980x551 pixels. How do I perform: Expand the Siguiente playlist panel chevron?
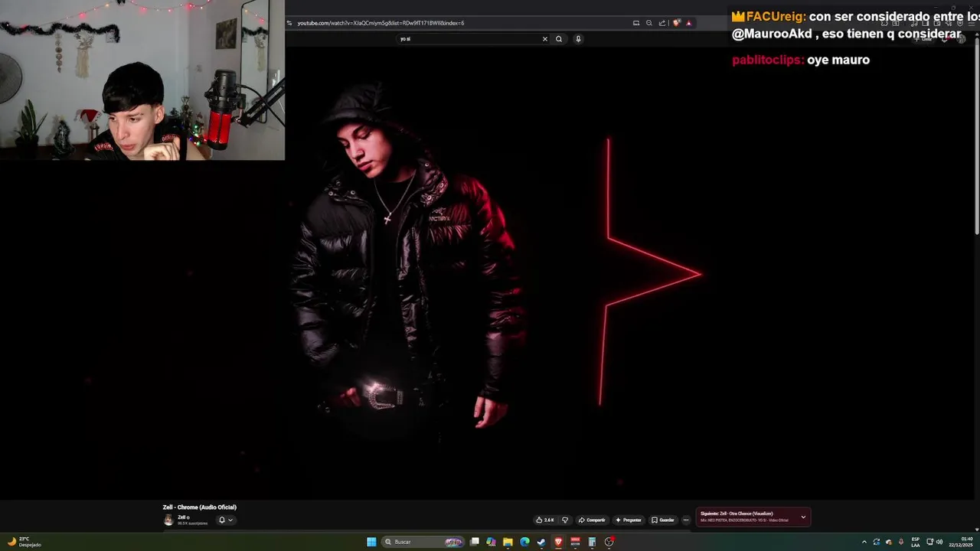click(x=803, y=517)
